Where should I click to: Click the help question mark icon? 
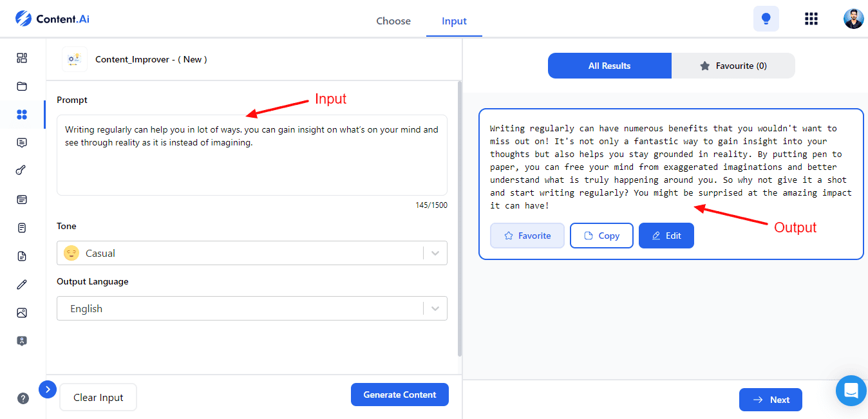[x=23, y=398]
